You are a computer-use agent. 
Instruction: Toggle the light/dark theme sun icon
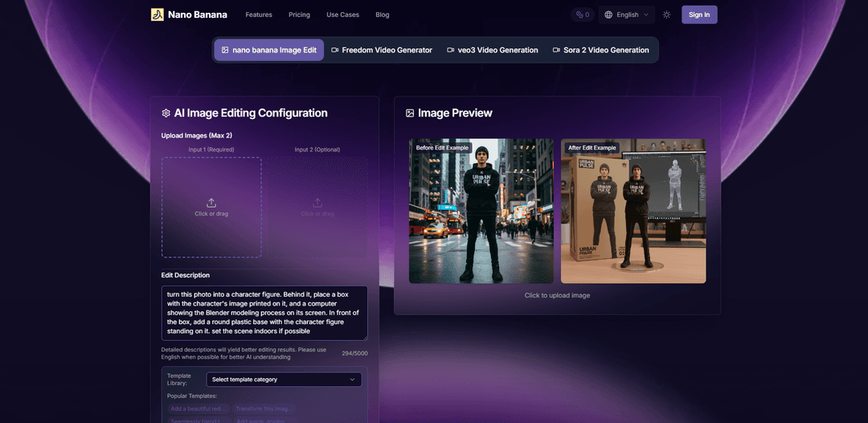tap(666, 14)
